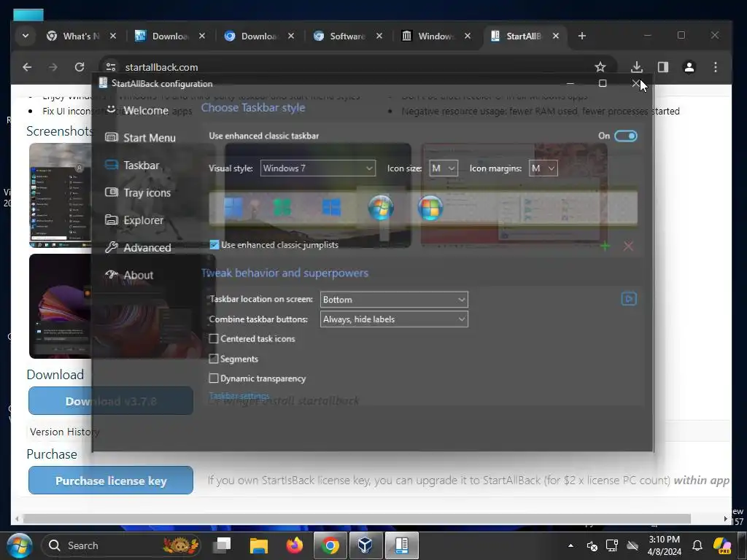The width and height of the screenshot is (747, 560).
Task: Turn off enhanced classic taskbar switch
Action: (625, 136)
